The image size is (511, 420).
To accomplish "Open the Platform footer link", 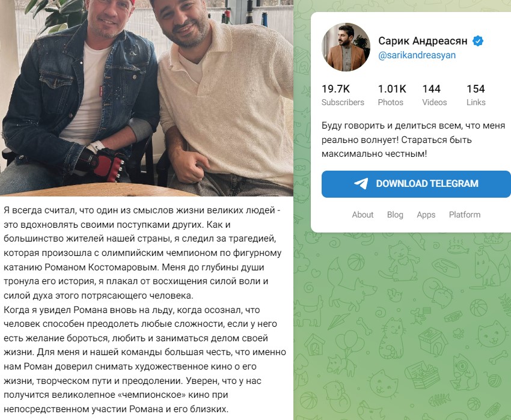I will [x=464, y=215].
